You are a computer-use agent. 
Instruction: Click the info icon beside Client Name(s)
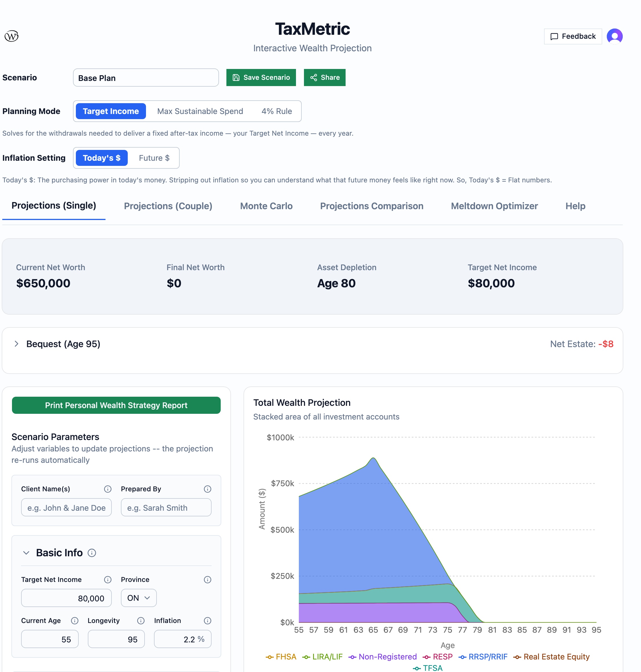click(x=107, y=489)
